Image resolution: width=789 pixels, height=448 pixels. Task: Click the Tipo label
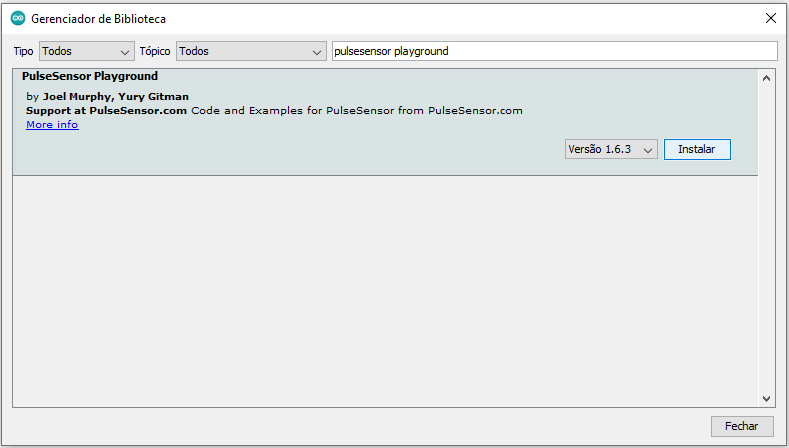tap(24, 51)
